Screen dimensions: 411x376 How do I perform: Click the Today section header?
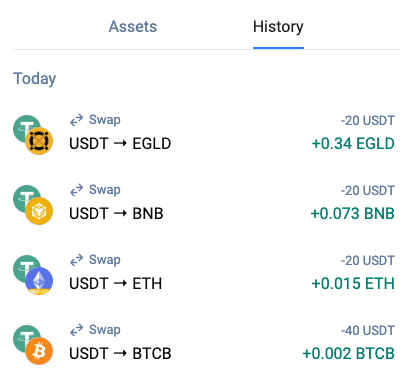coord(35,79)
